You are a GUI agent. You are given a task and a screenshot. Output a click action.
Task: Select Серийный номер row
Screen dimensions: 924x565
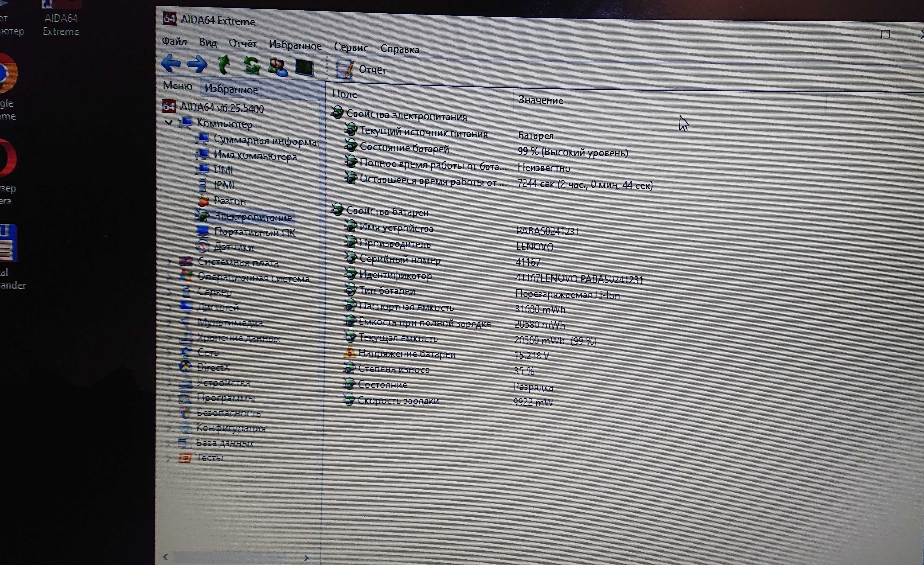[442, 261]
